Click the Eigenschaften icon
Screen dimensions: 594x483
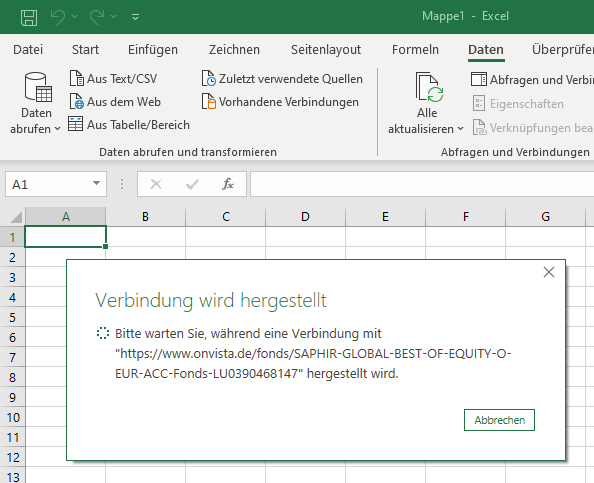click(479, 103)
